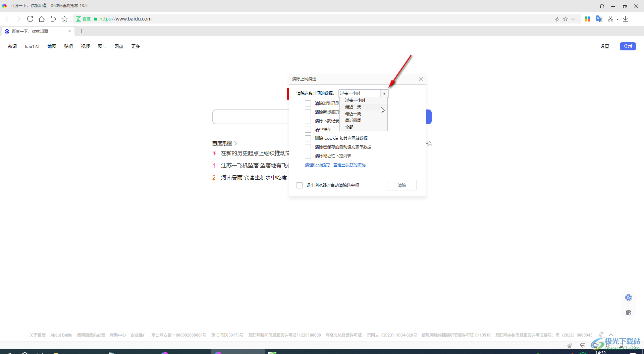Check 清除下载记录 checkbox
644x354 pixels.
(x=308, y=121)
